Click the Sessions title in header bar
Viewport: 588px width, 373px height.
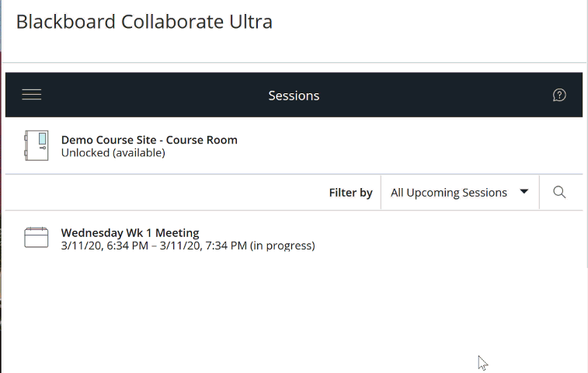pyautogui.click(x=294, y=96)
